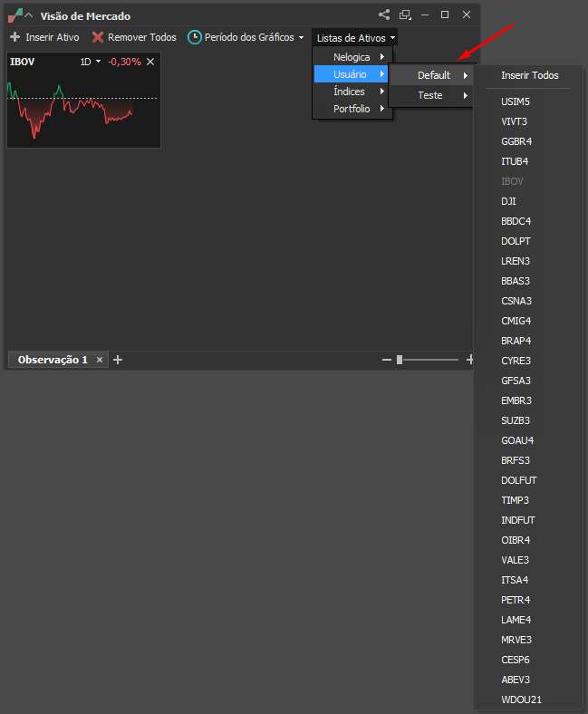
Task: Close the IBOV chart card
Action: [x=150, y=62]
